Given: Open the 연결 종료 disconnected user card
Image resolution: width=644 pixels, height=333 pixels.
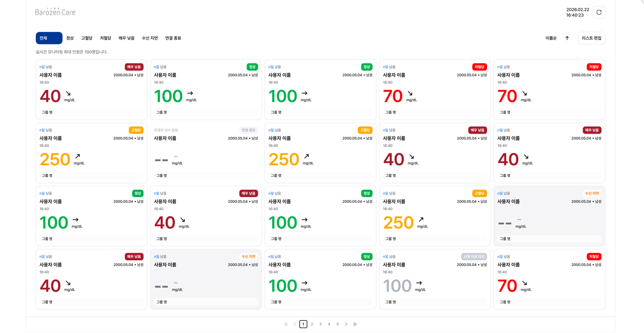Looking at the screenshot, I should click(206, 153).
